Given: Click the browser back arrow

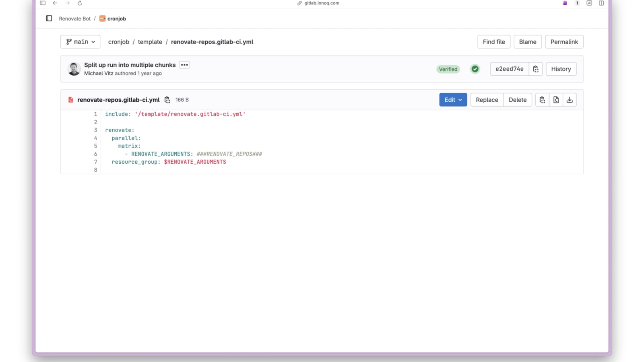Looking at the screenshot, I should [55, 3].
